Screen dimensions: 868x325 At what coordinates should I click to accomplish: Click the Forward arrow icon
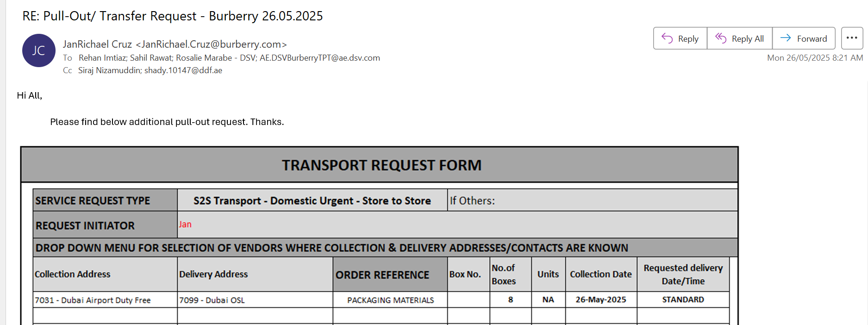[x=786, y=38]
